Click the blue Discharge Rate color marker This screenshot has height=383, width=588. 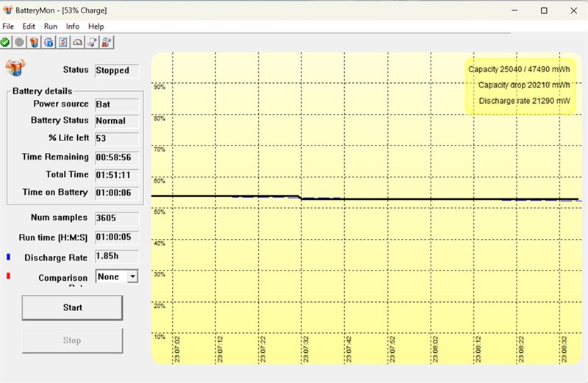pyautogui.click(x=8, y=257)
